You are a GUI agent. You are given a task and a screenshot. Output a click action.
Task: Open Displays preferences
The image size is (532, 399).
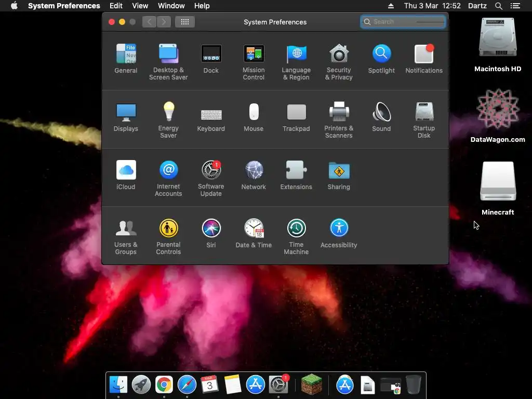pos(126,117)
